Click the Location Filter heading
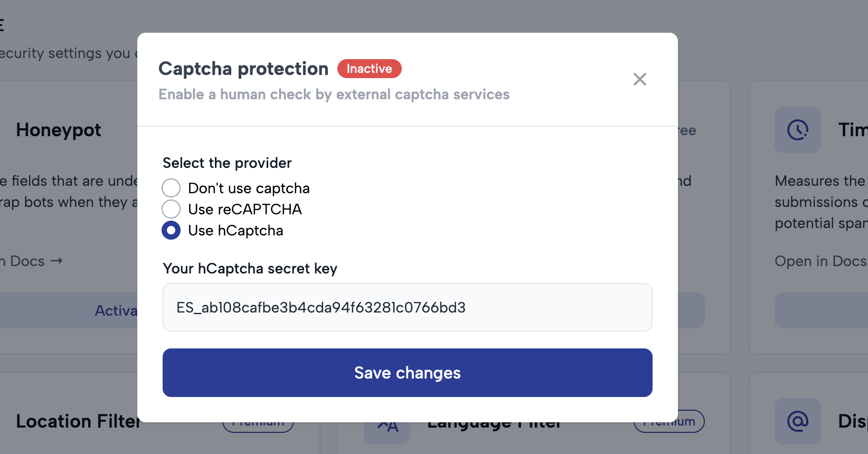Viewport: 868px width, 454px height. (78, 421)
